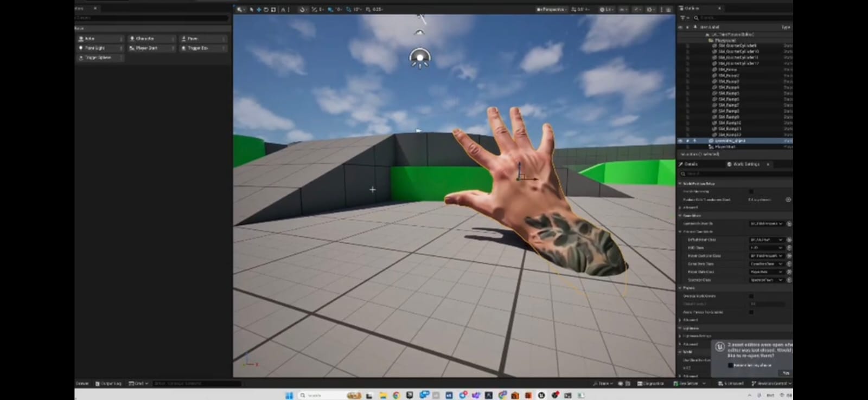Screen dimensions: 868x400
Task: Open the Player Controller Class dropdown
Action: coord(767,256)
